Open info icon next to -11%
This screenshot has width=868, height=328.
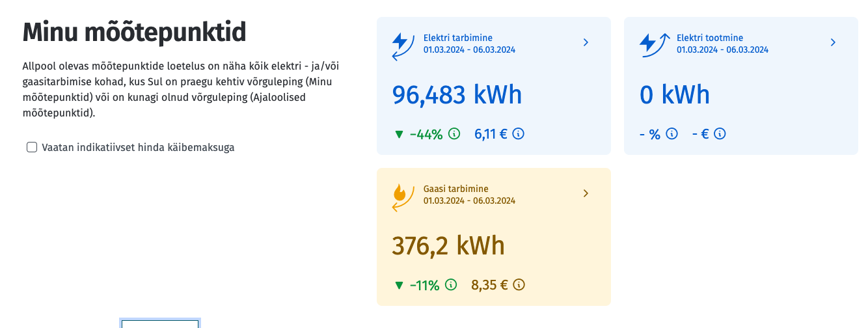[451, 284]
